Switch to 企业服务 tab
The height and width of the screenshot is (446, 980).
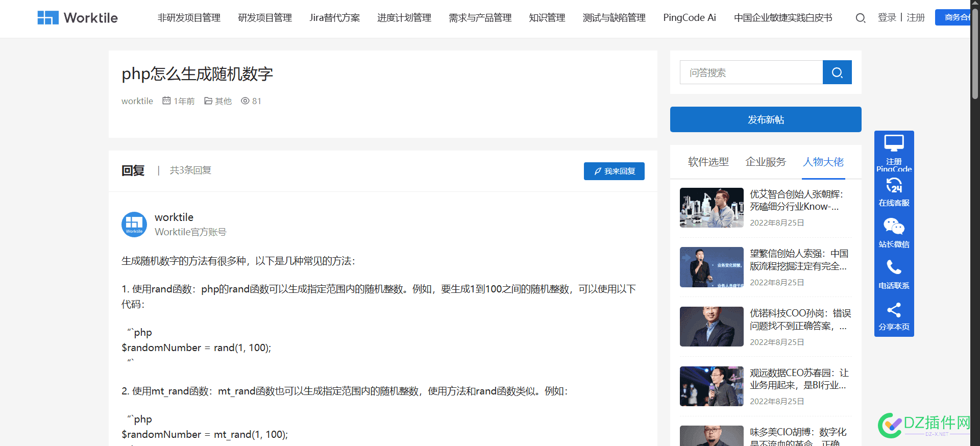[766, 162]
